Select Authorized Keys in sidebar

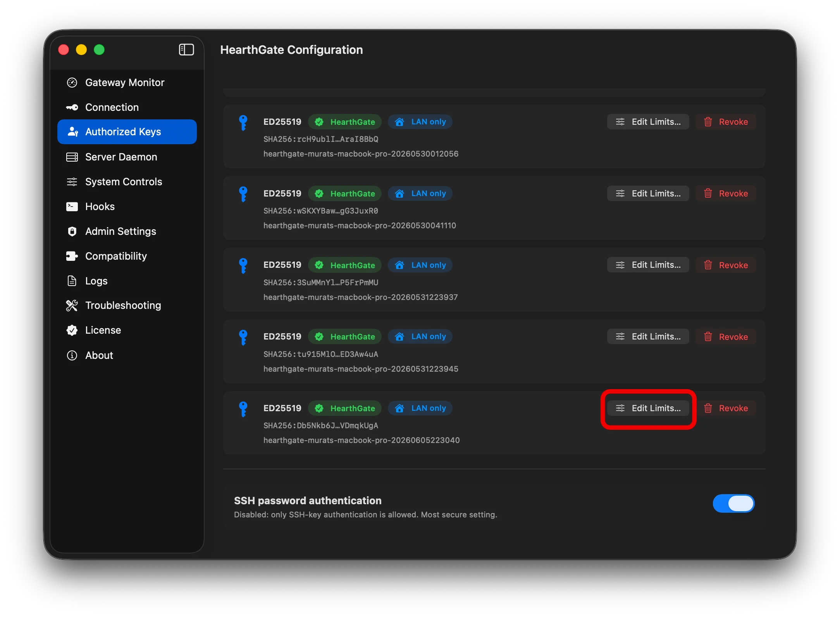pos(127,132)
